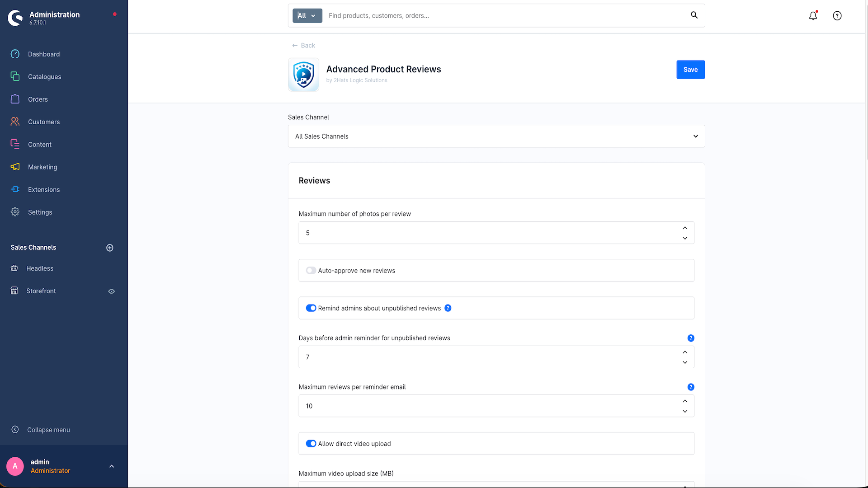The image size is (868, 488).
Task: Click the search magnifier icon
Action: pyautogui.click(x=694, y=15)
